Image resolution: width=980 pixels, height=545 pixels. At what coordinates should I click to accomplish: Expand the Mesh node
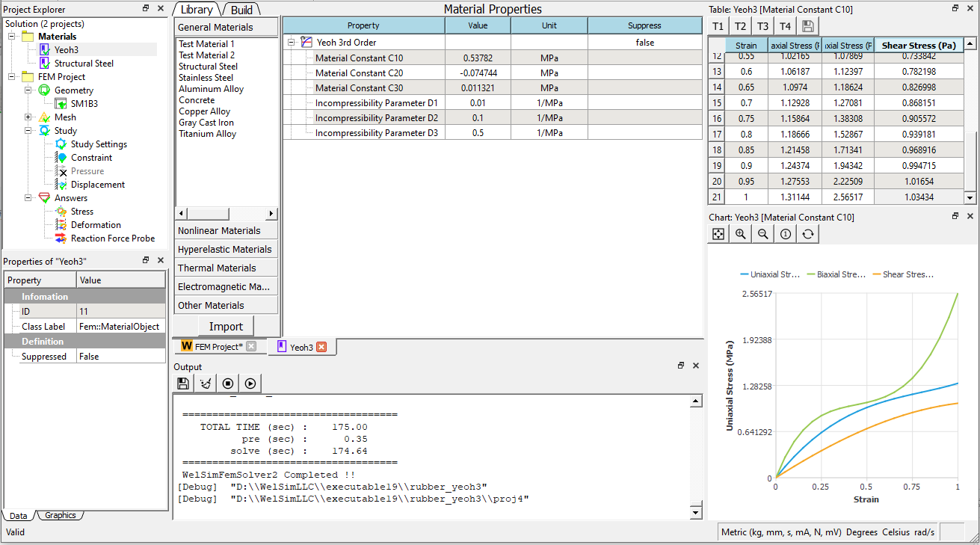coord(28,117)
